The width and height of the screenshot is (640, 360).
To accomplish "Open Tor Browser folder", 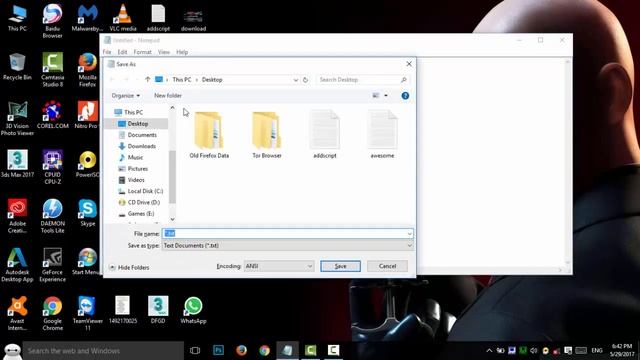I will pos(267,135).
